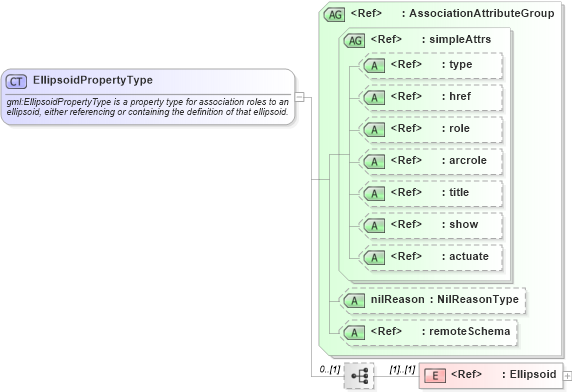Screen dimensions: 572x392
Task: Select the remoteSchema attribute label
Action: (469, 331)
